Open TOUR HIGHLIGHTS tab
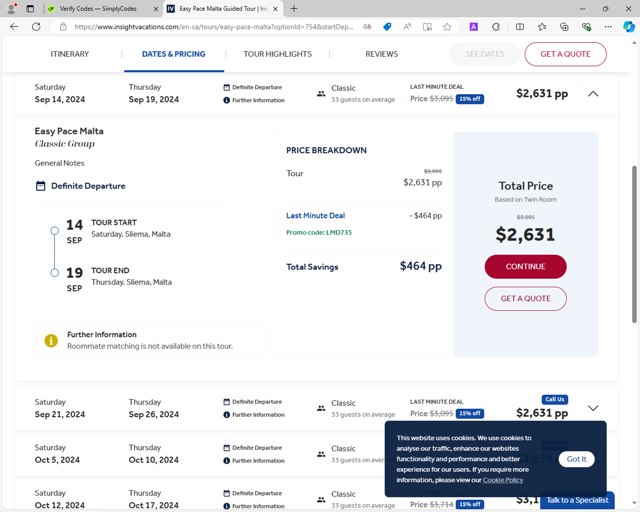This screenshot has height=512, width=640. (x=278, y=54)
